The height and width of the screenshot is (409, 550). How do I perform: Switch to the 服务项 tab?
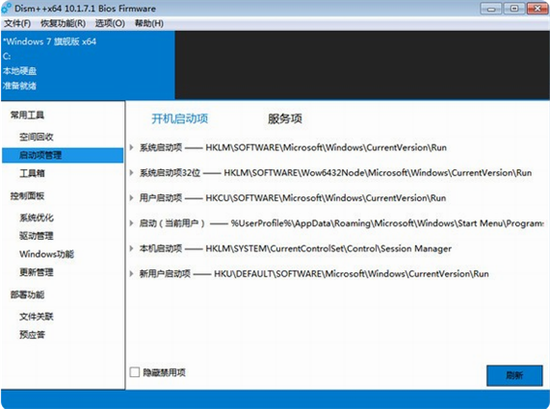click(x=284, y=119)
